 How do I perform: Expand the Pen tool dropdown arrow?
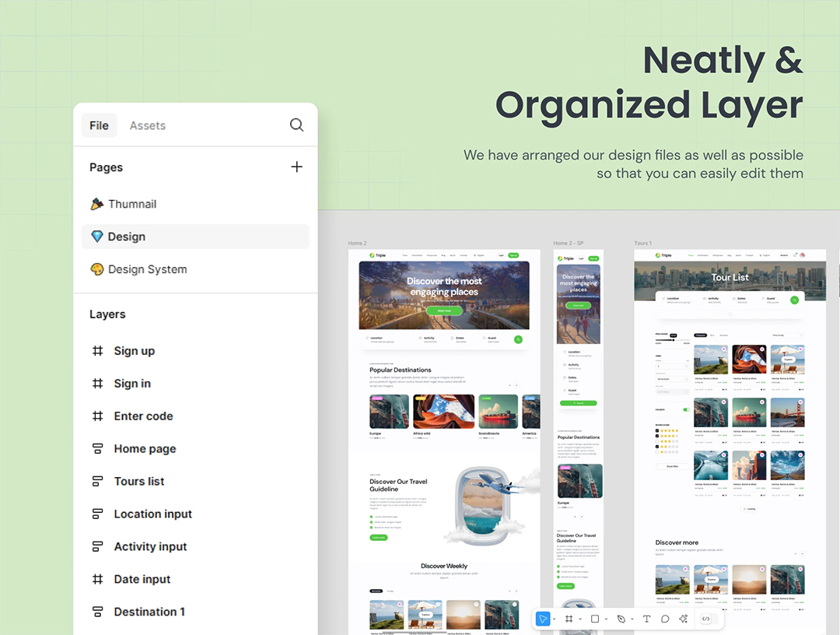(632, 619)
